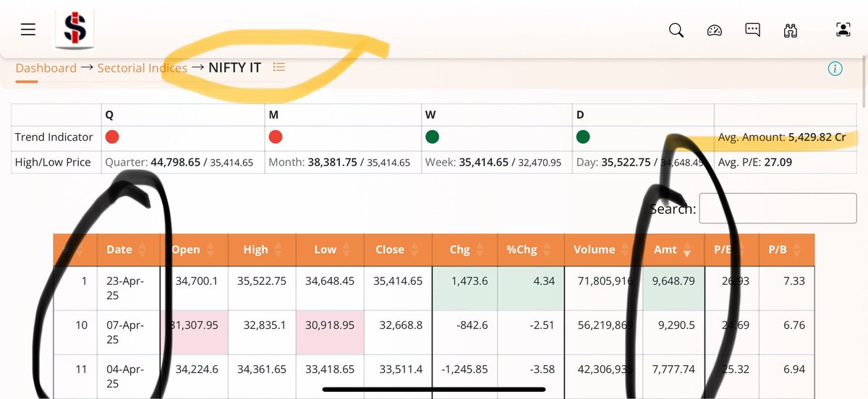Click the red Quarter trend indicator dot

click(112, 137)
